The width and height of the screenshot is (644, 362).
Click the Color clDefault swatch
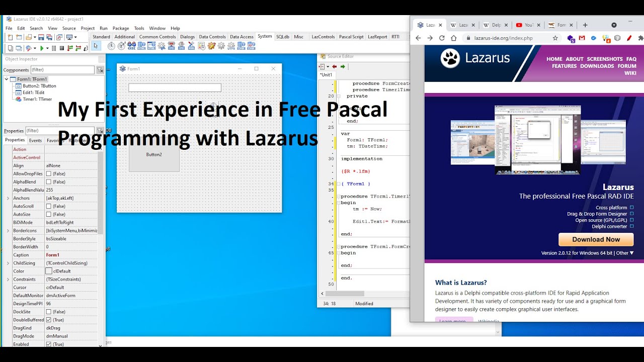pos(49,271)
